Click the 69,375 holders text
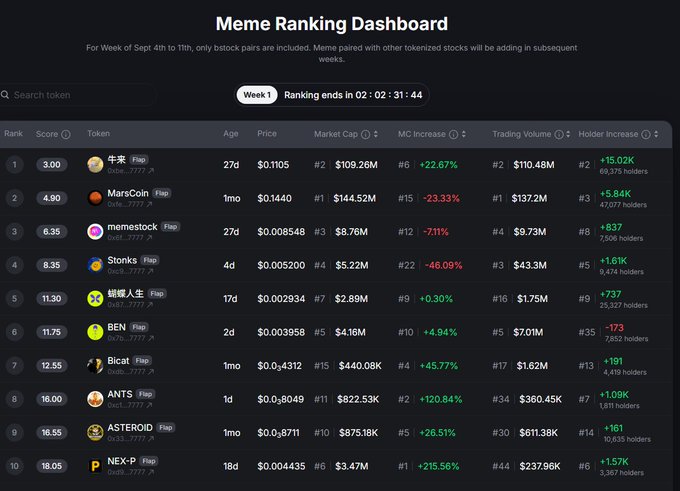680x491 pixels. point(624,171)
